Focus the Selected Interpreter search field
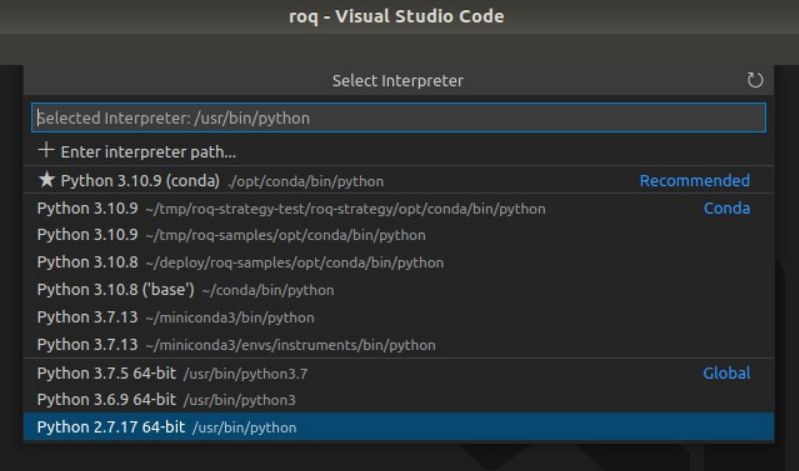Image resolution: width=799 pixels, height=471 pixels. [x=398, y=118]
